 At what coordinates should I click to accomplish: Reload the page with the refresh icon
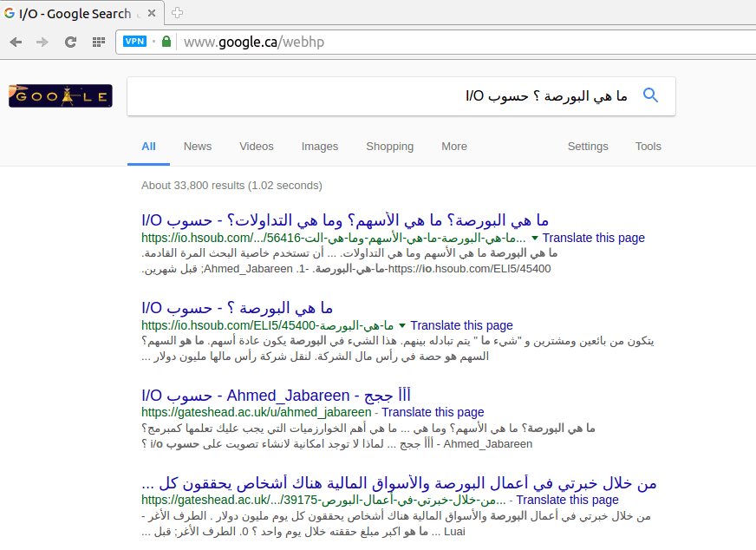point(71,42)
